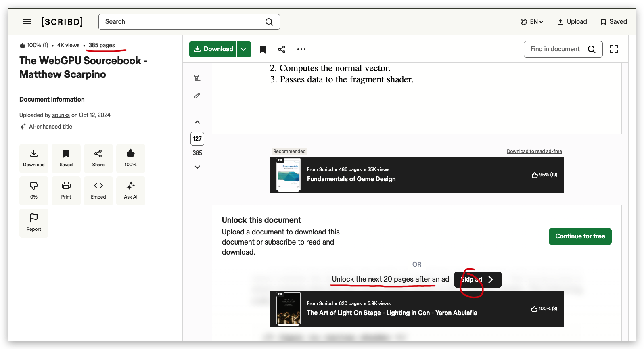This screenshot has width=644, height=349.
Task: Select the annotate pencil icon
Action: coord(197,96)
